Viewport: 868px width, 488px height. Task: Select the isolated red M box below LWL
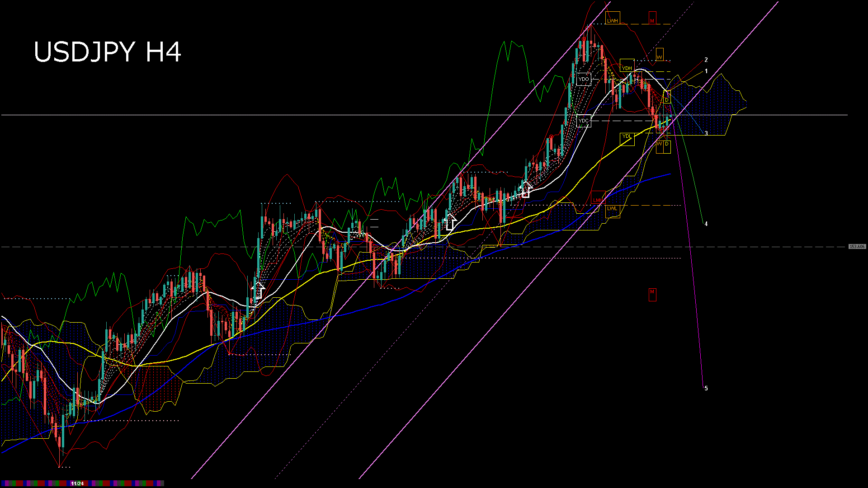pos(652,293)
